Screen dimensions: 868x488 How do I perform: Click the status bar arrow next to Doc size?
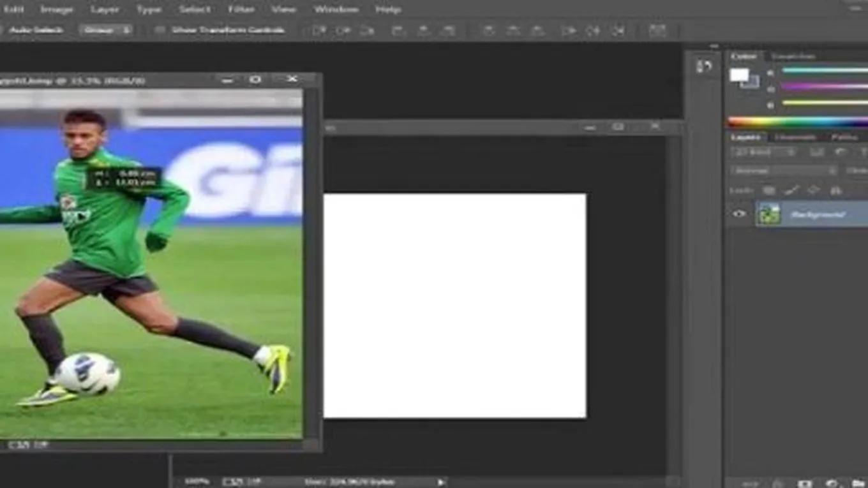pos(440,482)
